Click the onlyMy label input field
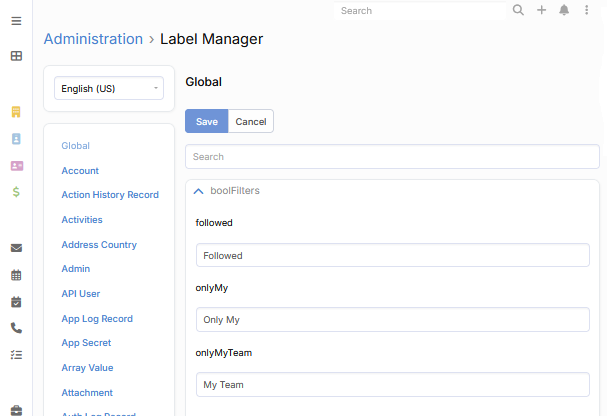607x416 pixels. [392, 320]
